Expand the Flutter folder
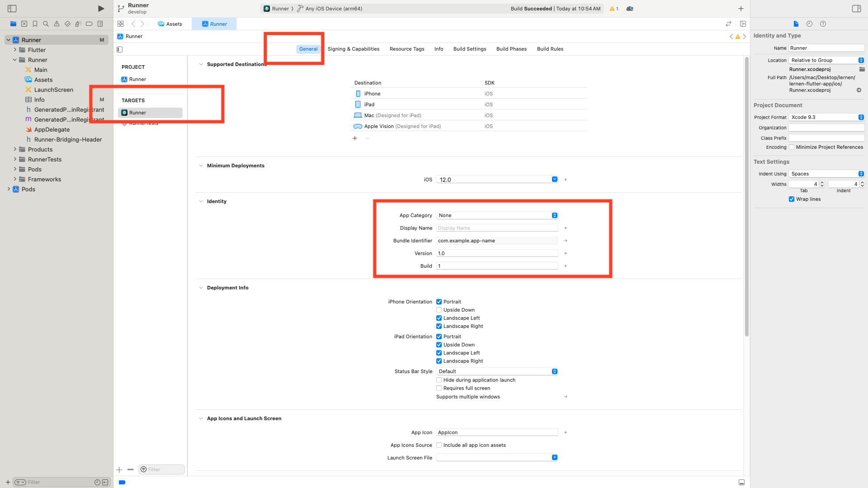The width and height of the screenshot is (868, 488). [15, 50]
